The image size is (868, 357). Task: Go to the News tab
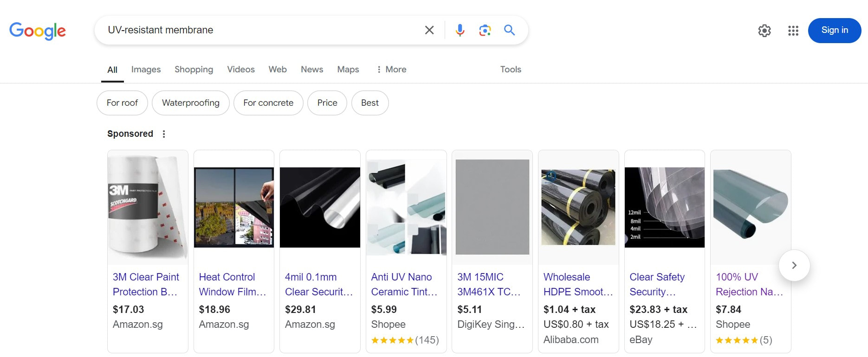[312, 70]
